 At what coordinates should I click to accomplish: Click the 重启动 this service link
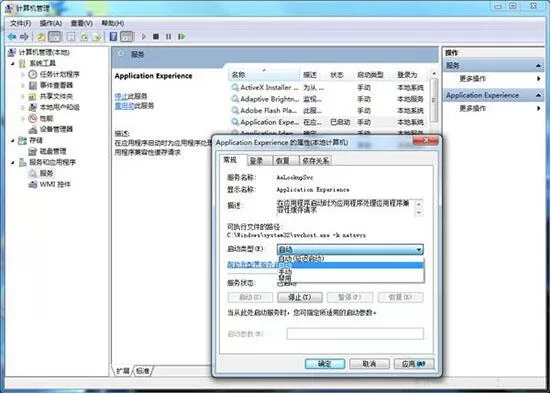click(x=124, y=105)
